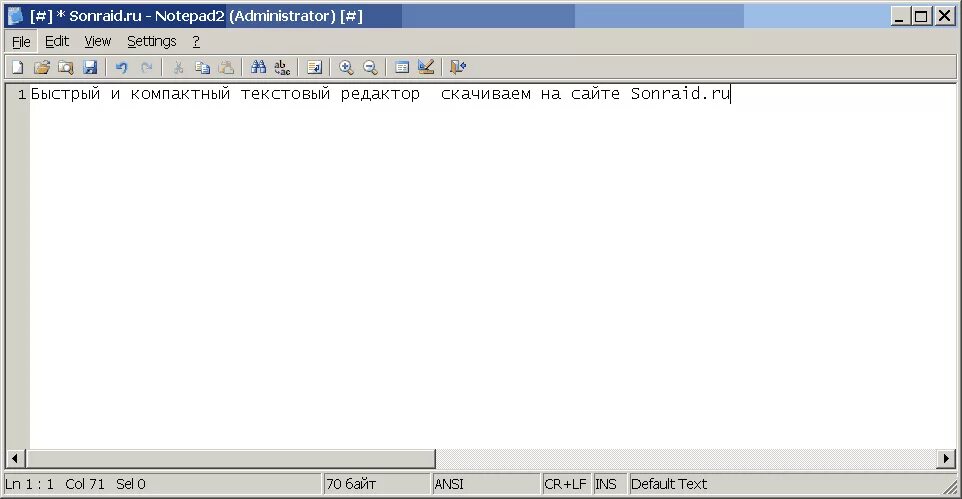Screen dimensions: 962x499
Task: Undo the last edit
Action: [121, 67]
